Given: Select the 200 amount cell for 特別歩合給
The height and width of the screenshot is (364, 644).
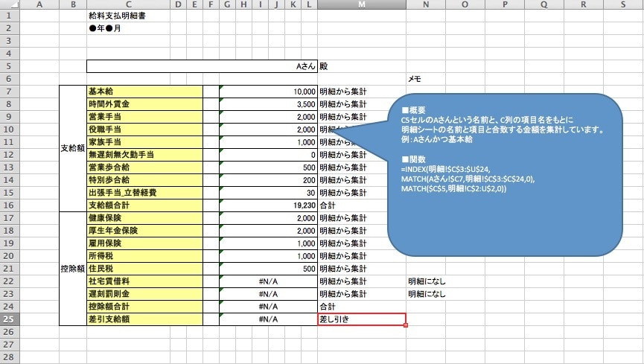Looking at the screenshot, I should point(268,180).
